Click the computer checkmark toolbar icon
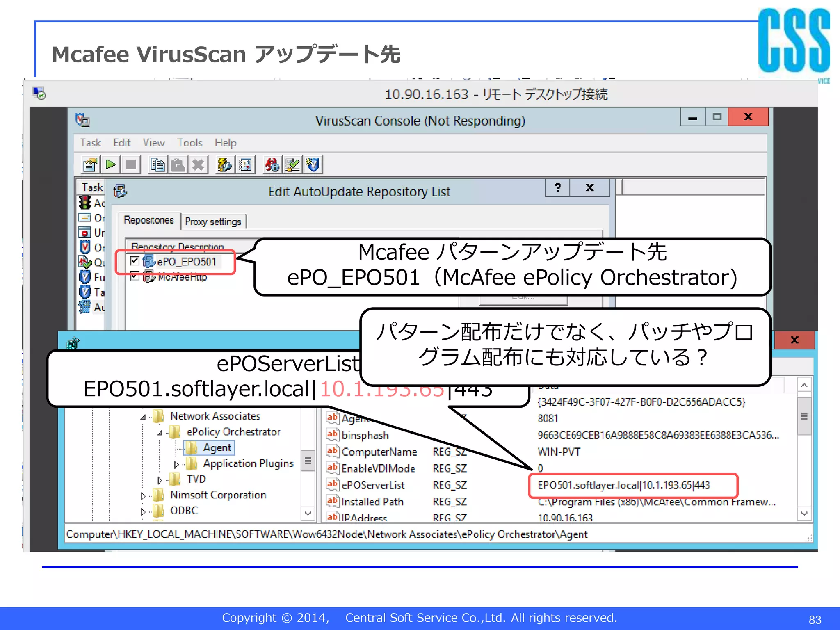Viewport: 840px width, 630px height. click(x=292, y=165)
